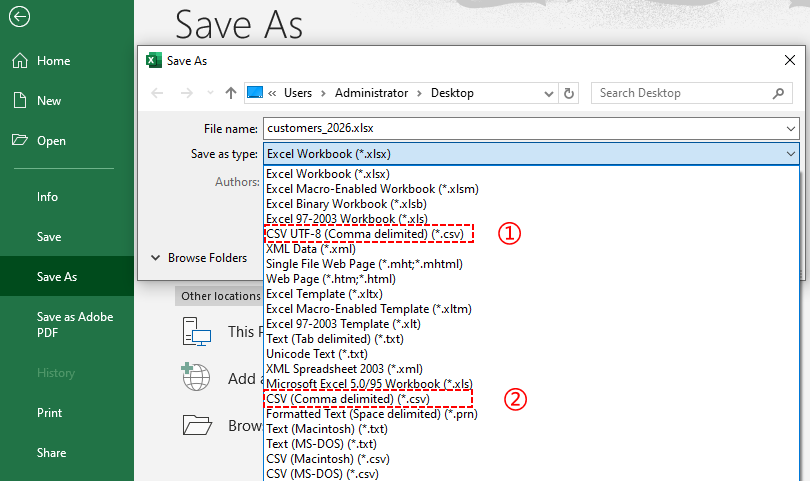The image size is (810, 481).
Task: Click the back arrow circle in backstage
Action: coord(19,17)
